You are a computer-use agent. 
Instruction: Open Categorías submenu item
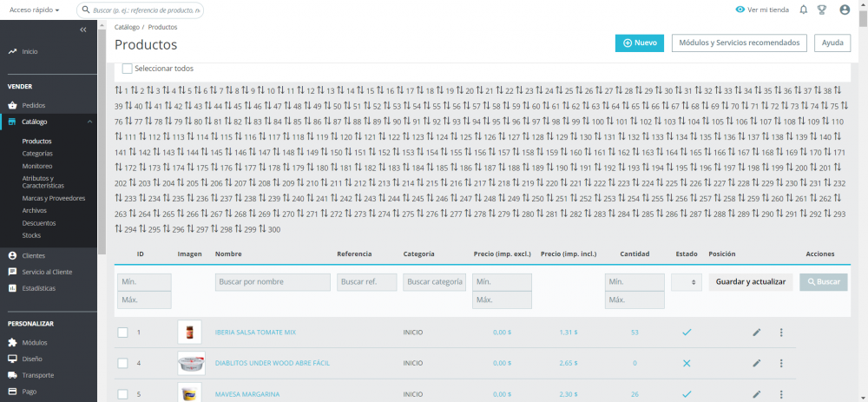tap(37, 154)
